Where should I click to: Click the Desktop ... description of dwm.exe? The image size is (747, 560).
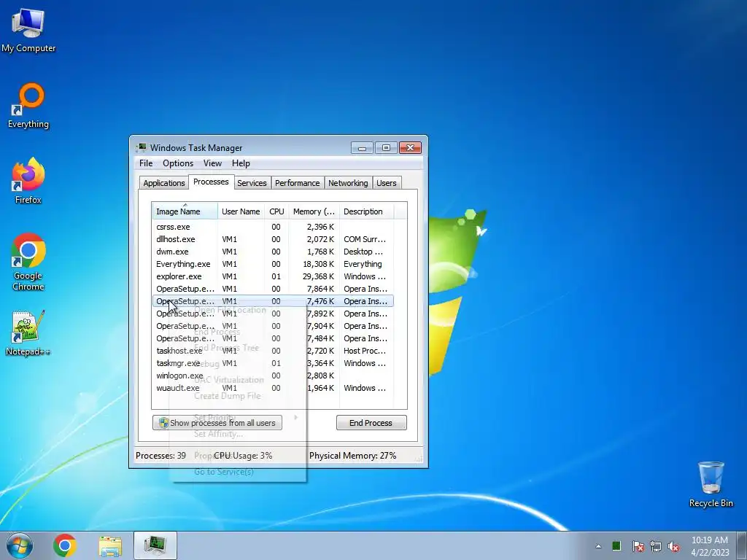363,252
